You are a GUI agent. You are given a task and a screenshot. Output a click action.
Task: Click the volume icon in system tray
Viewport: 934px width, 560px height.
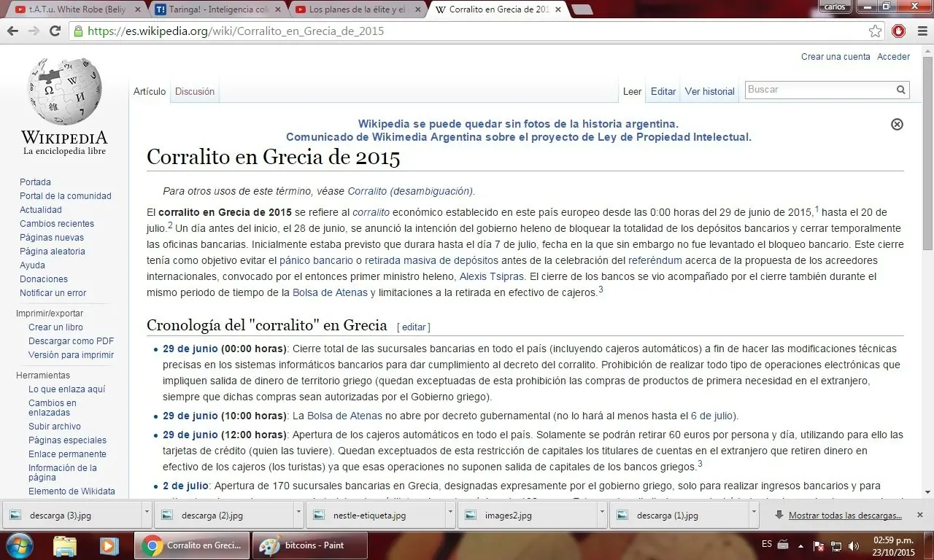[854, 545]
